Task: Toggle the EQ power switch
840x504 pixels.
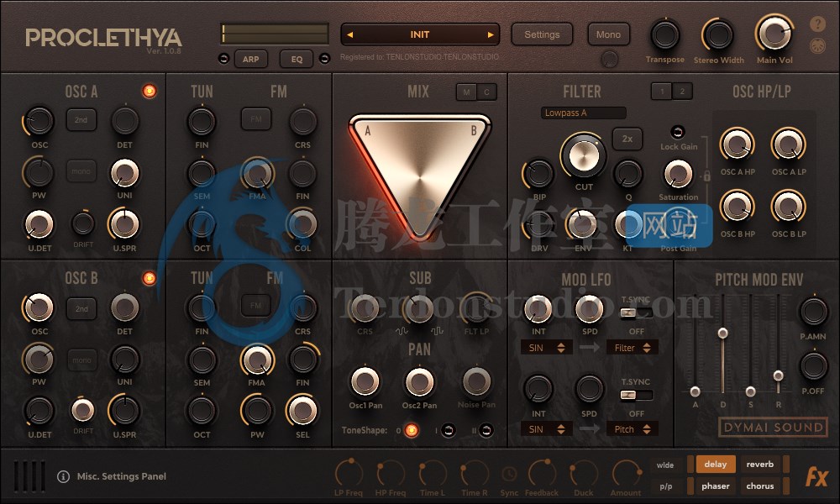Action: pos(324,59)
